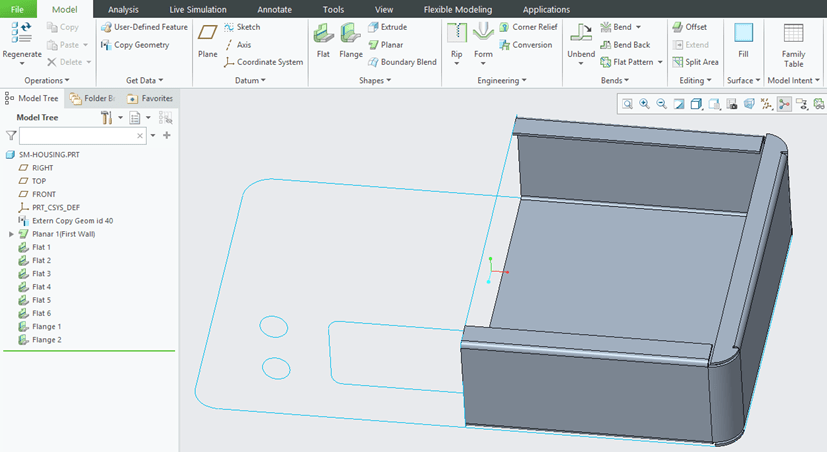Expand the Operations group menu
The width and height of the screenshot is (827, 452).
(x=47, y=80)
